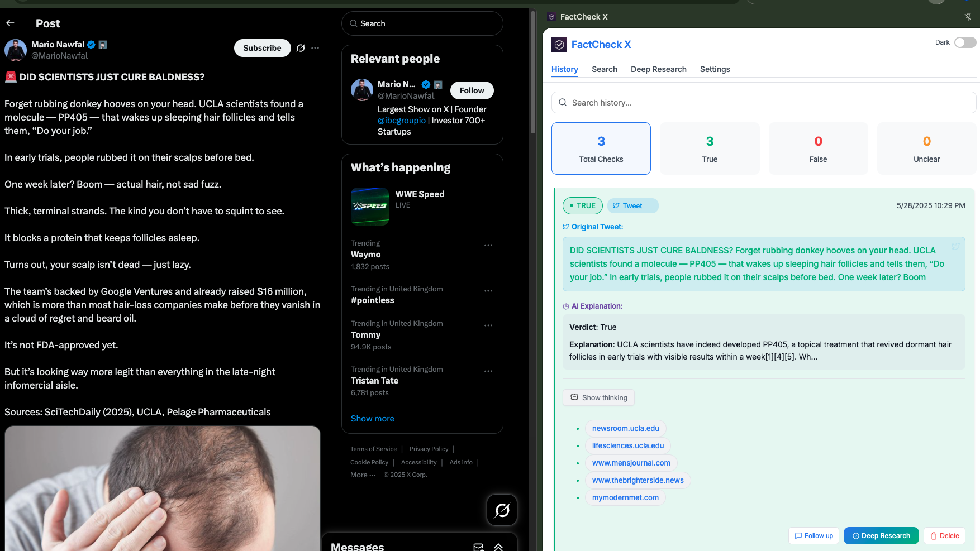Start Deep Research on this check

pyautogui.click(x=881, y=536)
